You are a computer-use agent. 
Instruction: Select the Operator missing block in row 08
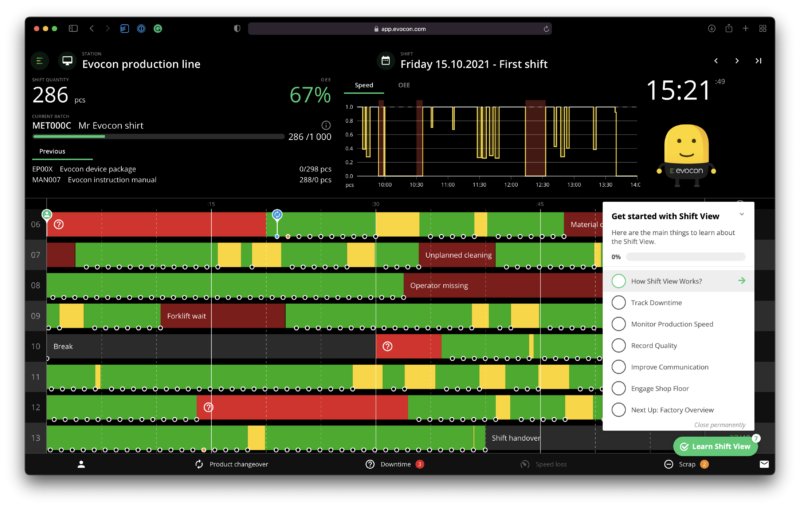point(503,285)
